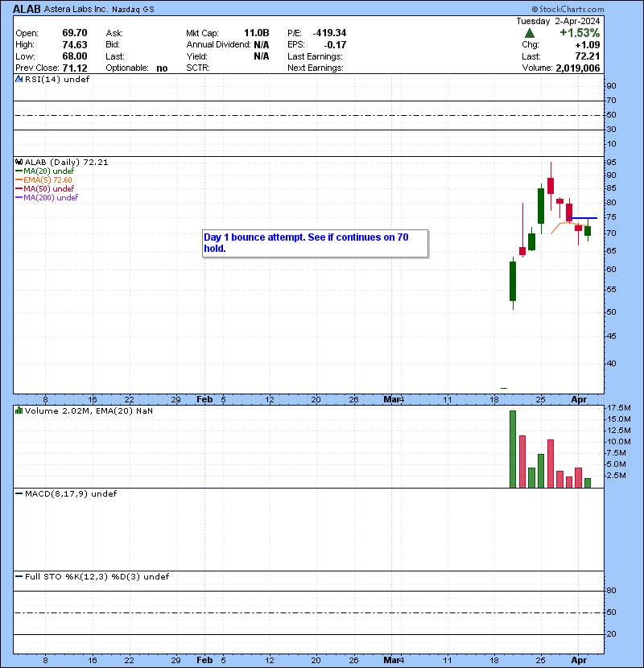
Task: Click the tallest green volume bar
Action: (x=513, y=449)
